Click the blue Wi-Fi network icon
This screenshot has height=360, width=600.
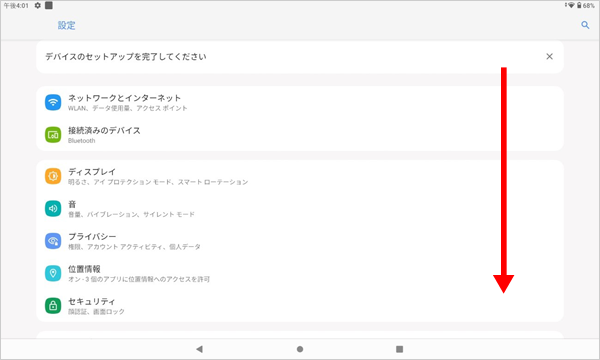[x=53, y=103]
